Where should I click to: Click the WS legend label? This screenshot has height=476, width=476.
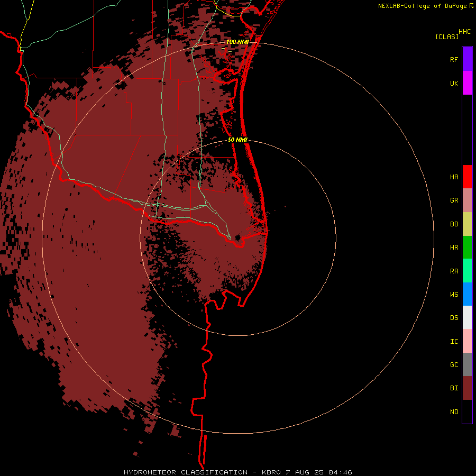454,295
